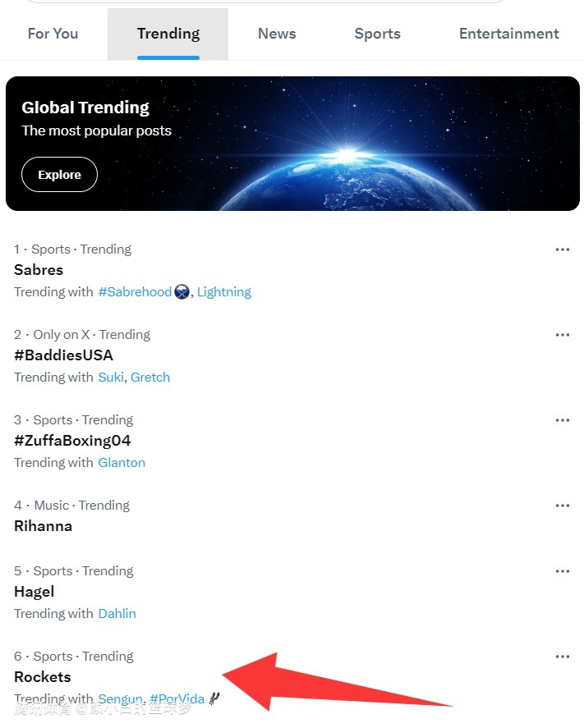Open the Dahlin related trend link
The width and height of the screenshot is (584, 728).
pos(117,614)
